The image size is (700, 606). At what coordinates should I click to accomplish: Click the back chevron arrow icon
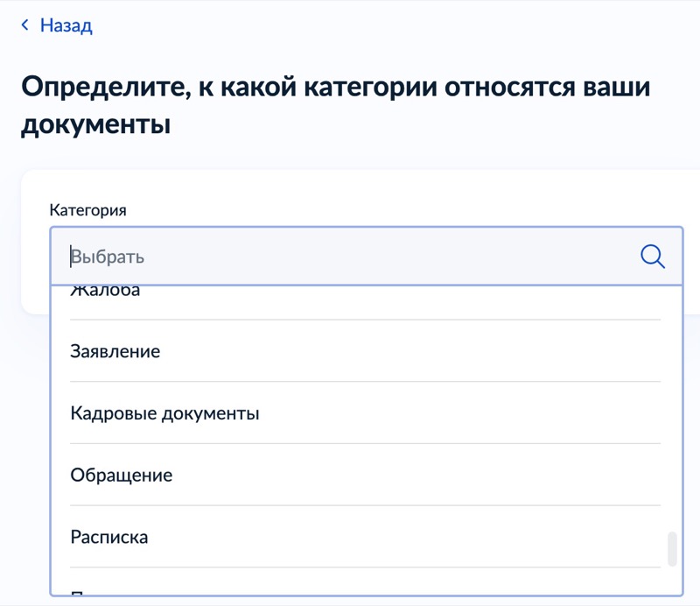[24, 25]
